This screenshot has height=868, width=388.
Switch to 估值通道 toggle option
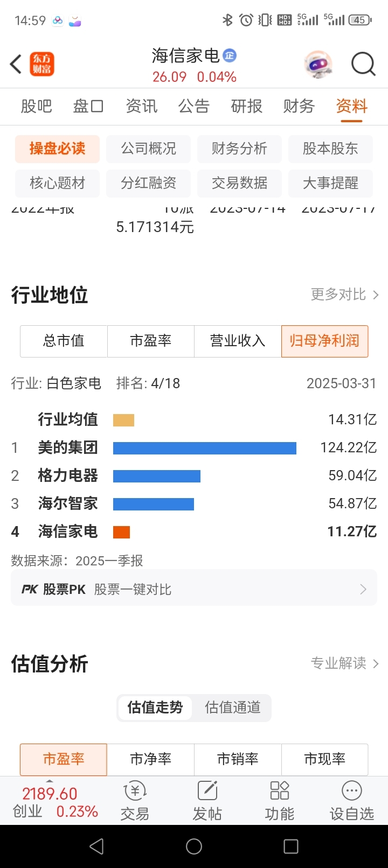pos(232,707)
